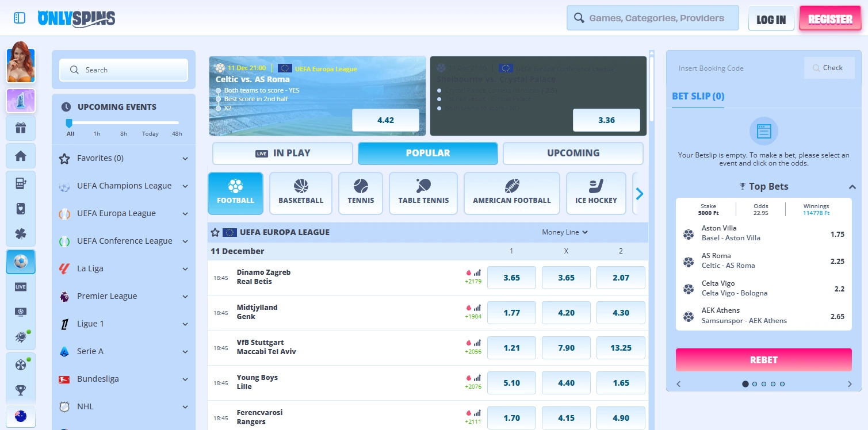Select the second carousel dot under REBET
Screen dimensions: 868x430
point(755,383)
